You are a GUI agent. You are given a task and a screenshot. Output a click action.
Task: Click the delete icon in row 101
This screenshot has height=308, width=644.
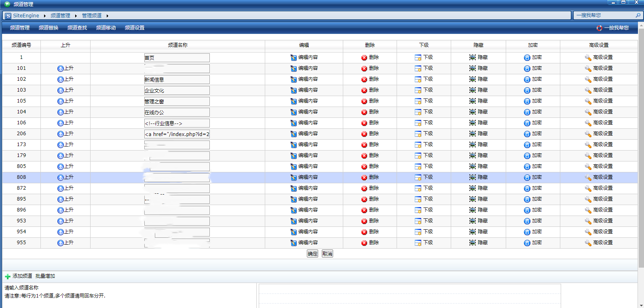coord(364,69)
